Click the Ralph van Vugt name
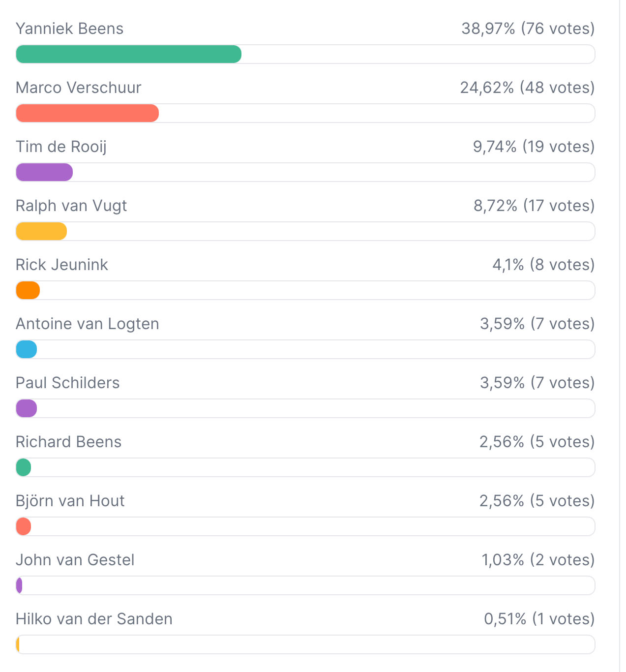Viewport: 626px width, 672px height. (71, 206)
